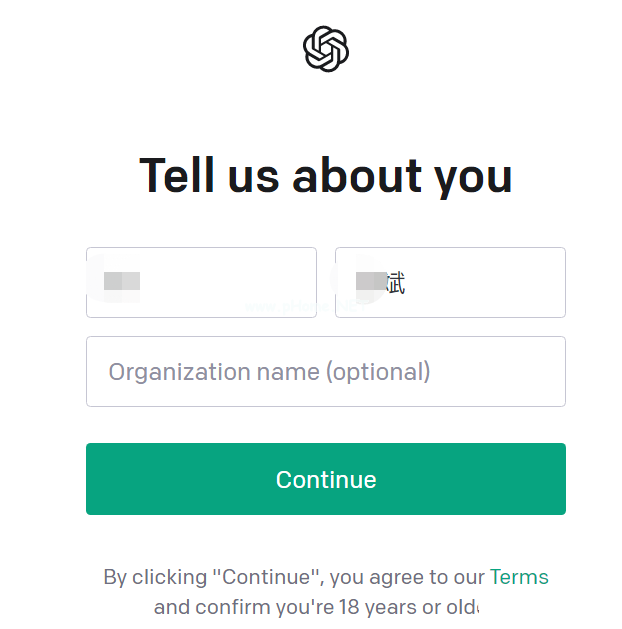This screenshot has height=629, width=622.
Task: Open the Terms link
Action: point(519,577)
